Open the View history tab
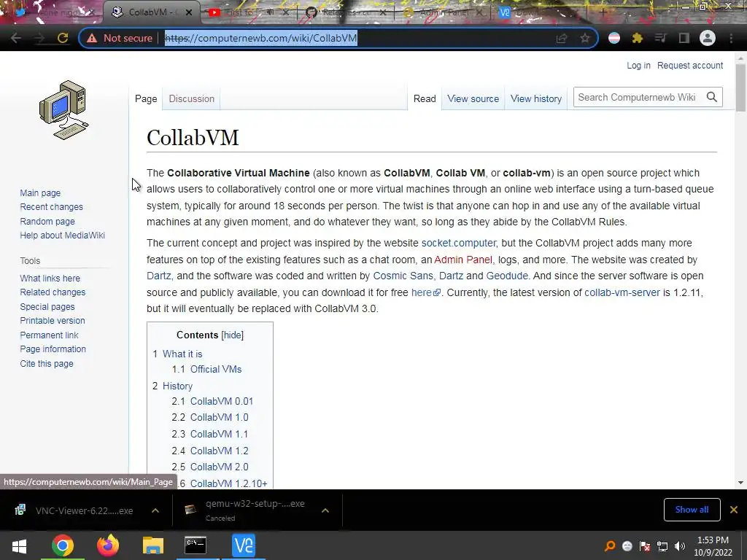 (536, 98)
